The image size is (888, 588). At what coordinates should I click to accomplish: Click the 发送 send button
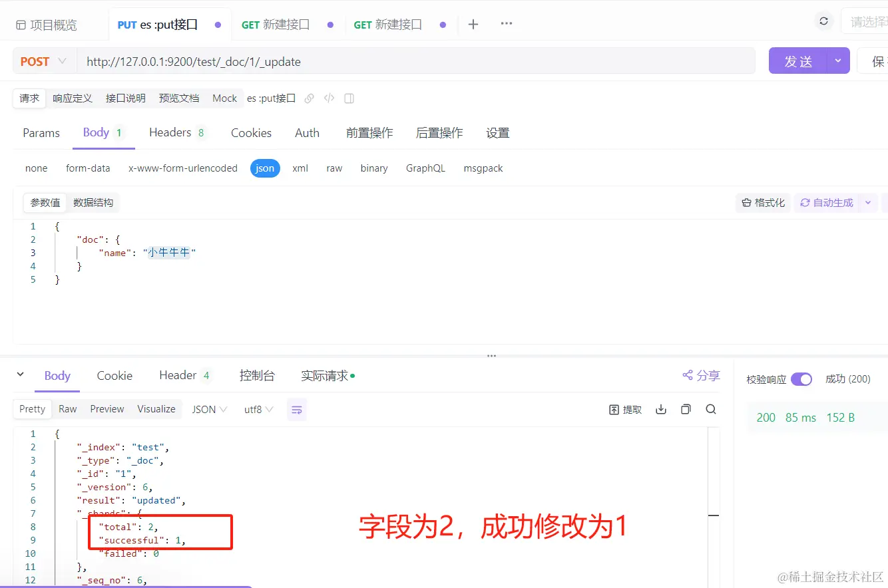click(798, 61)
